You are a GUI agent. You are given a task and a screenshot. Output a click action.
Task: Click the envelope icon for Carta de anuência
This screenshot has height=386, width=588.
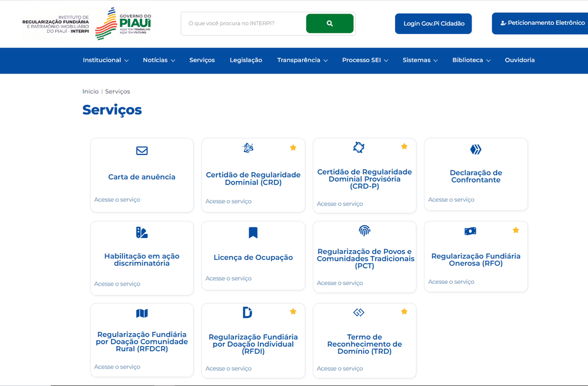[142, 150]
